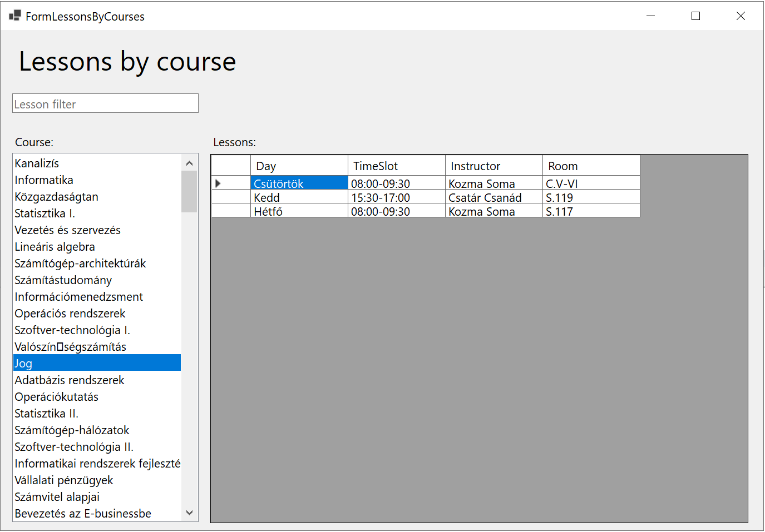The height and width of the screenshot is (532, 765).
Task: Click 08:00-09:30 cell in Hétfő row
Action: point(397,211)
